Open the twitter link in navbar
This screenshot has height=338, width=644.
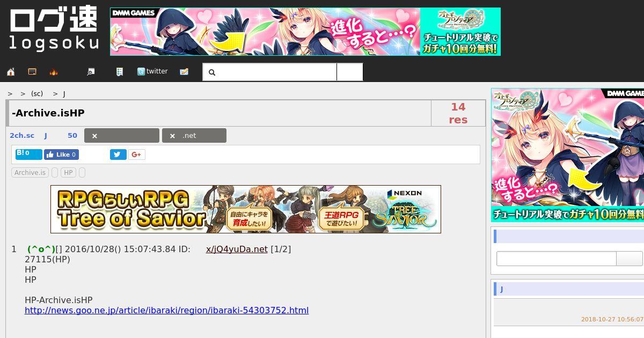[x=152, y=71]
